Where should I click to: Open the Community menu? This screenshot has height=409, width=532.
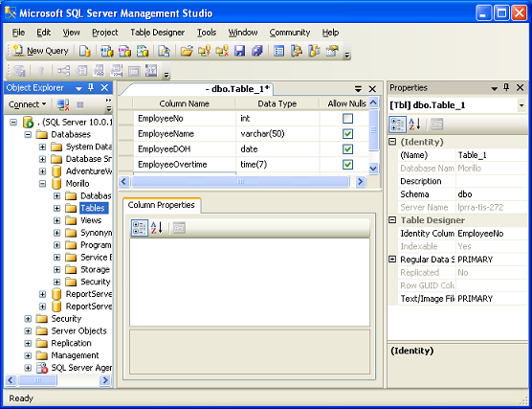pyautogui.click(x=290, y=33)
